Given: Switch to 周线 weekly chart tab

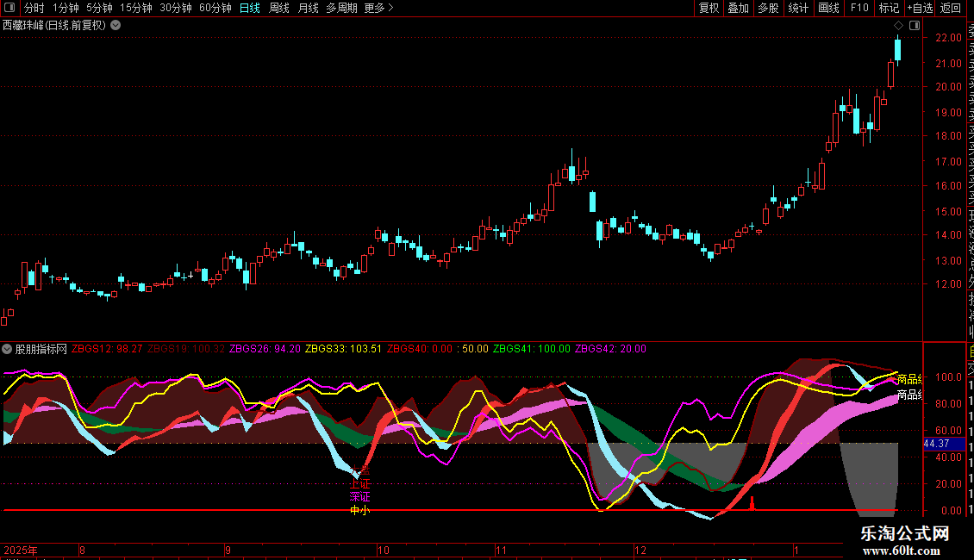Looking at the screenshot, I should click(279, 9).
